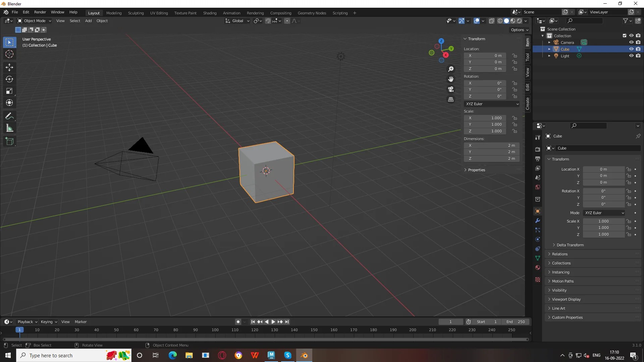Enable snapping with the magnet toggle

(x=268, y=20)
